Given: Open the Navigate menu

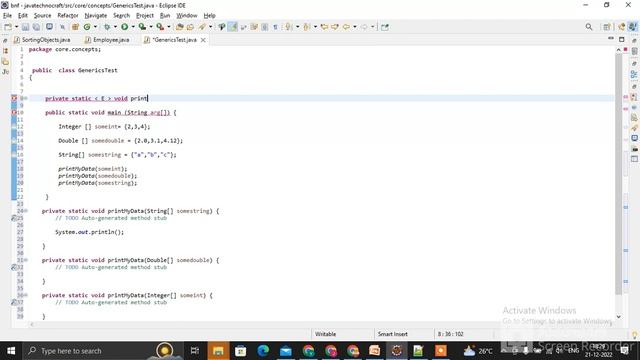Looking at the screenshot, I should (96, 16).
